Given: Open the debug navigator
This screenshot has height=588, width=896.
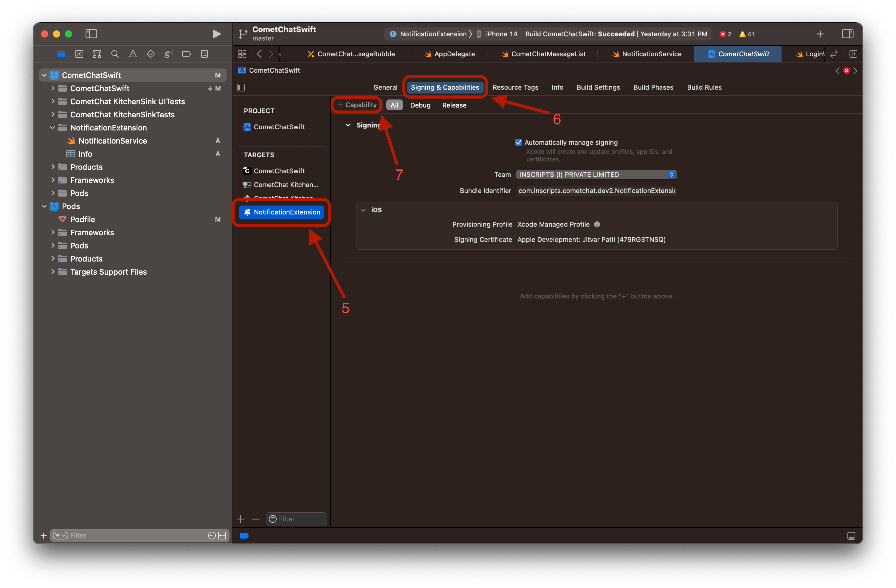Looking at the screenshot, I should point(169,54).
